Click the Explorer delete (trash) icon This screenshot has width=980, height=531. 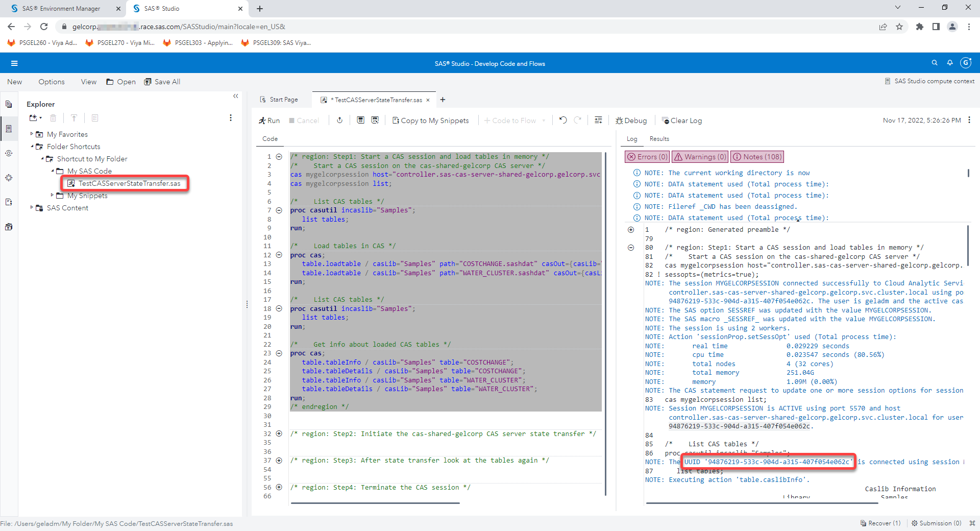coord(53,118)
